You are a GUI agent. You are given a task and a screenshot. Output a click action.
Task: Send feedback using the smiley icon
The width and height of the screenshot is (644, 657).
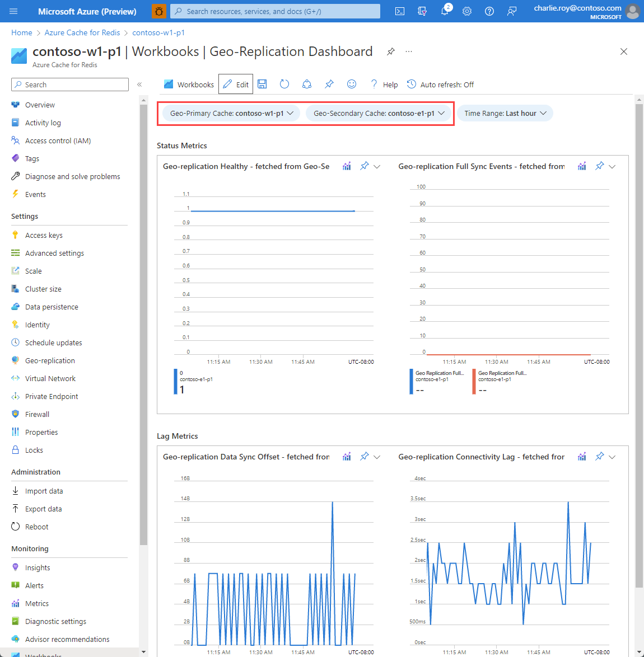point(351,84)
